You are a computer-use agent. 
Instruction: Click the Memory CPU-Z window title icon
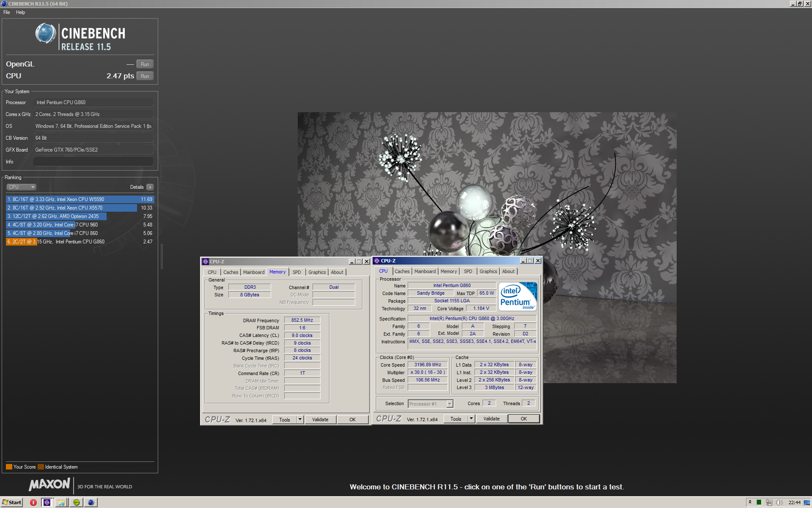pyautogui.click(x=206, y=262)
